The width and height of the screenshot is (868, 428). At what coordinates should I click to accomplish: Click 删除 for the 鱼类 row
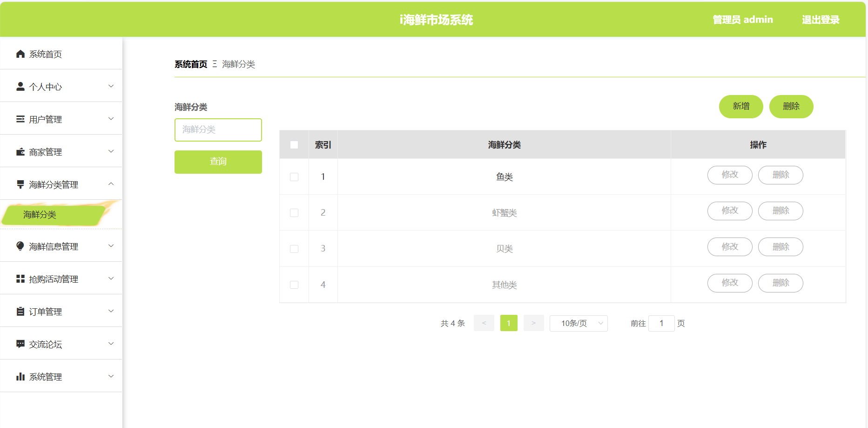click(781, 175)
